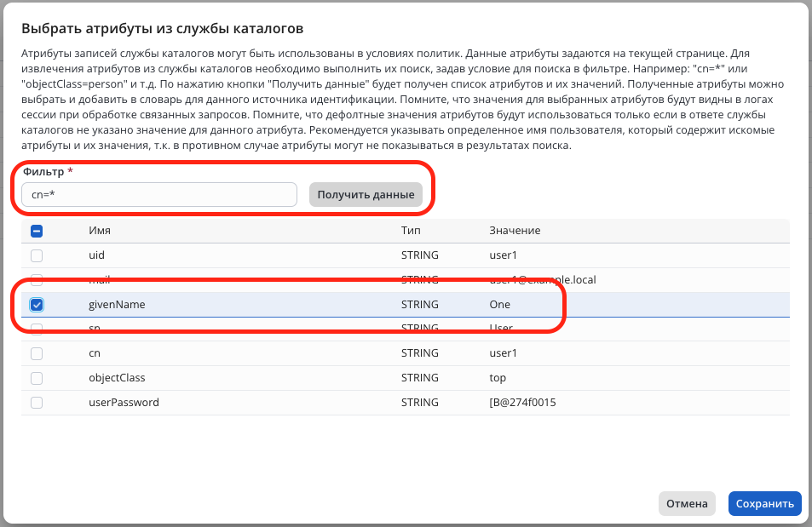Click the Имя column header
The image size is (812, 527).
click(100, 231)
